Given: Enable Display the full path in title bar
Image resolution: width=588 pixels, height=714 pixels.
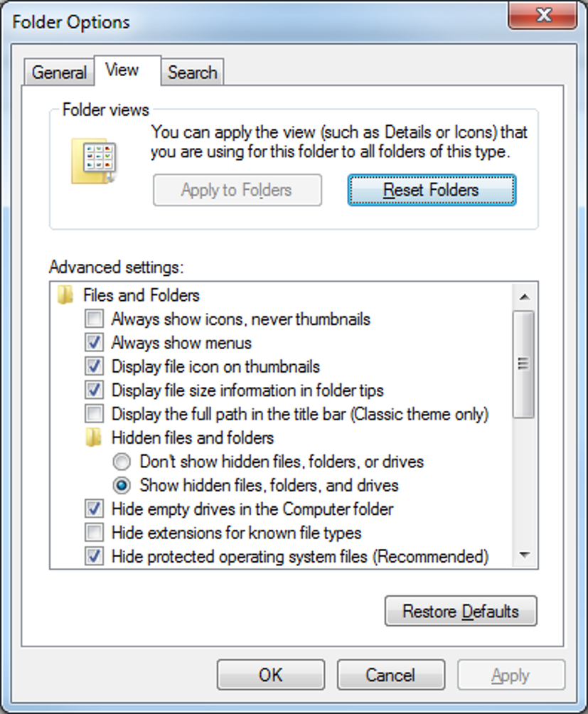Looking at the screenshot, I should pyautogui.click(x=94, y=414).
